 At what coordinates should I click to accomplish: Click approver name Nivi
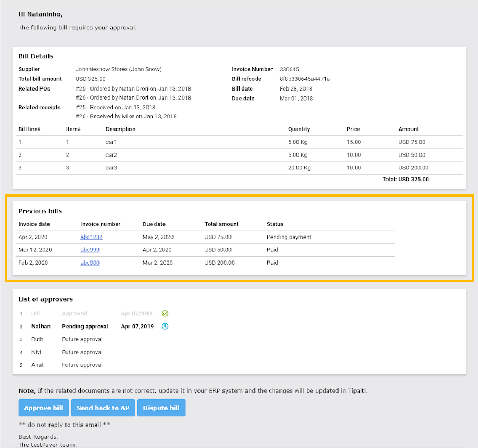point(36,352)
